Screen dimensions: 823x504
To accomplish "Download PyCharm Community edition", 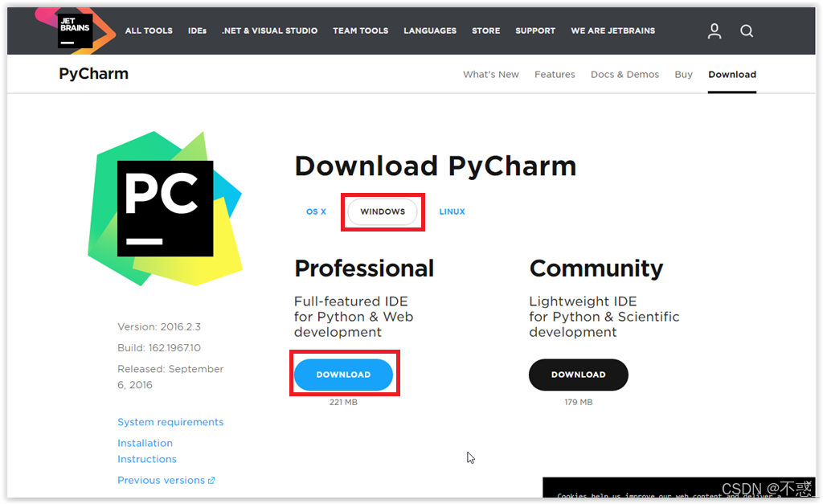I will click(578, 375).
